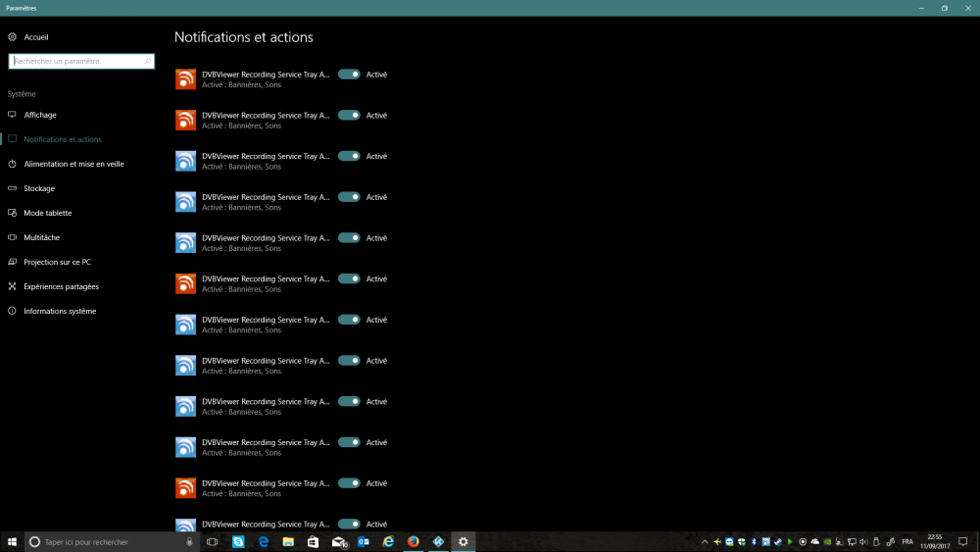The image size is (980, 552).
Task: Click the Alimentation et mise en veille power icon
Action: point(12,164)
